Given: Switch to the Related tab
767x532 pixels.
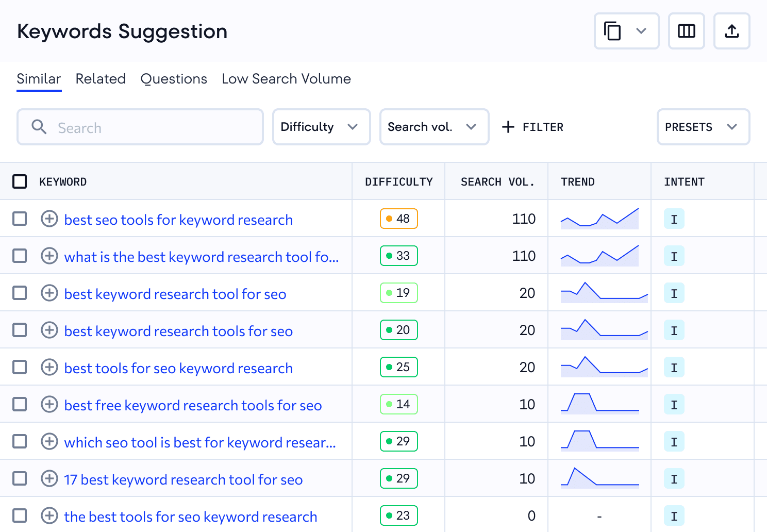Looking at the screenshot, I should pyautogui.click(x=101, y=79).
